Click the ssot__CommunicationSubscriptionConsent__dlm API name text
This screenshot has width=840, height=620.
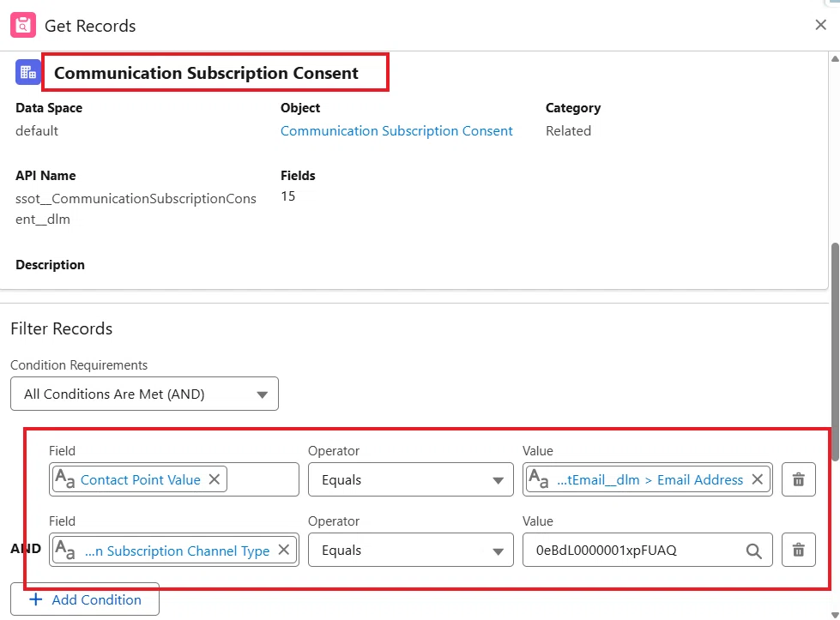tap(136, 208)
